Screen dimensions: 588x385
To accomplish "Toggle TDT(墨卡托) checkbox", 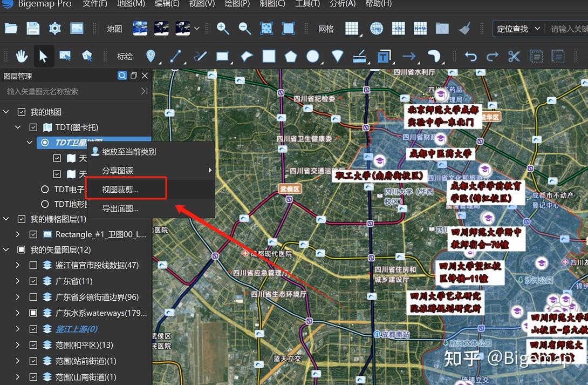I will (33, 127).
